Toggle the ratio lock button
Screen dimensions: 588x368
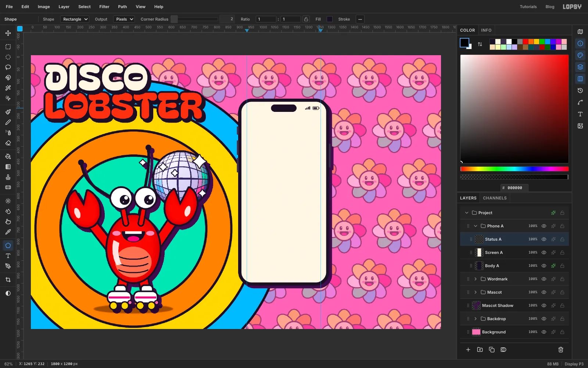tap(306, 19)
